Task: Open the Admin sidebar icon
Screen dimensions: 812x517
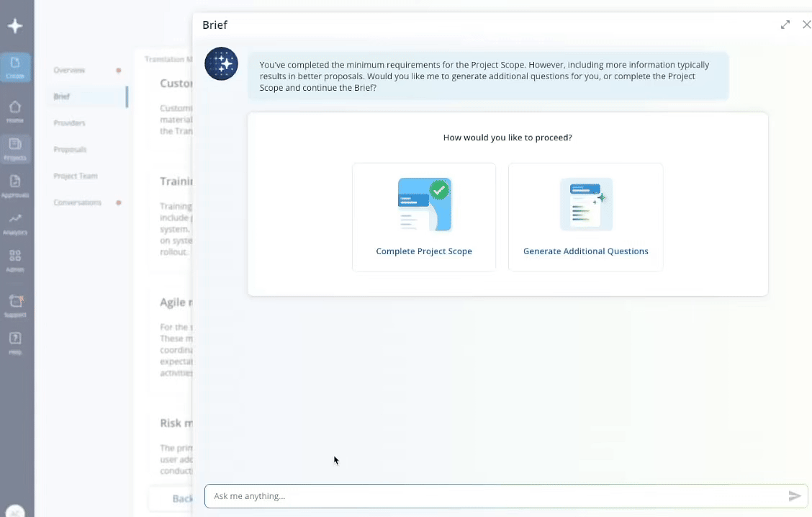Action: [x=15, y=259]
